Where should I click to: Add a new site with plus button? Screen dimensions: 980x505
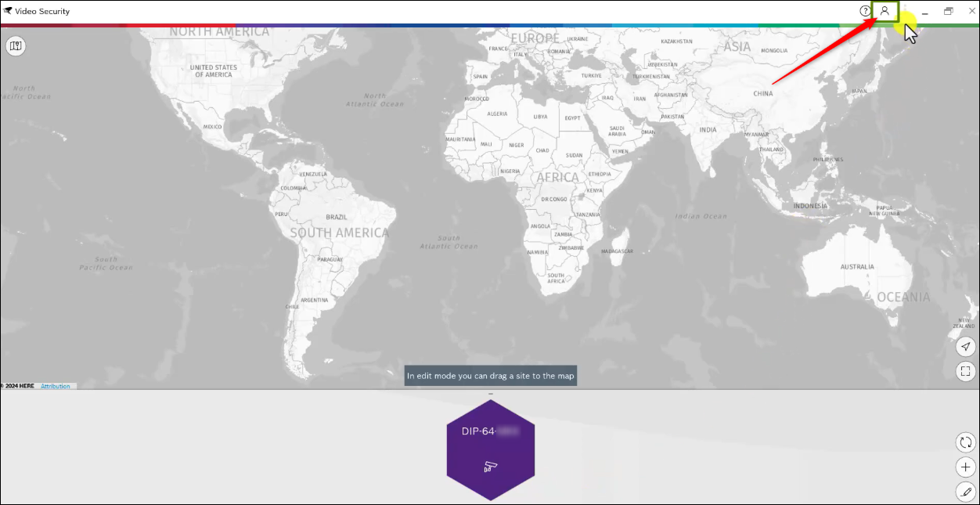[x=966, y=467]
